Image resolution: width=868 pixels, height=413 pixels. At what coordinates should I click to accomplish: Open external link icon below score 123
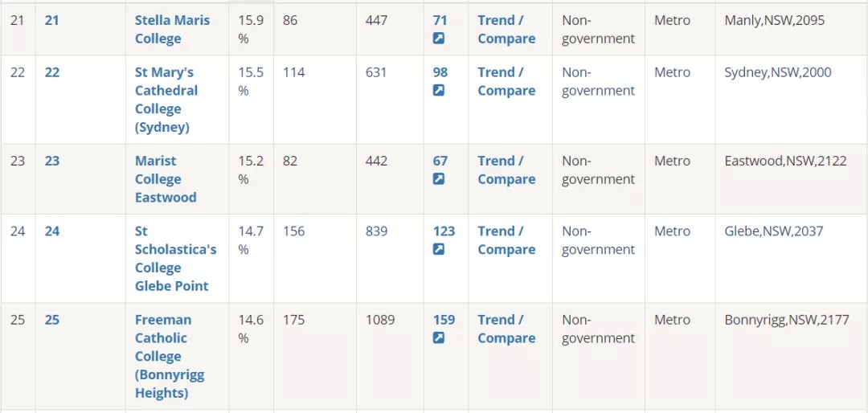[439, 249]
